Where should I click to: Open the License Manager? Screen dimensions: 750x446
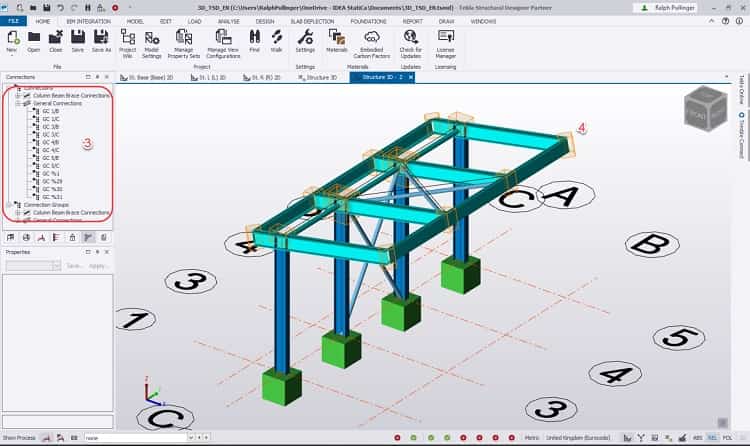pyautogui.click(x=446, y=37)
